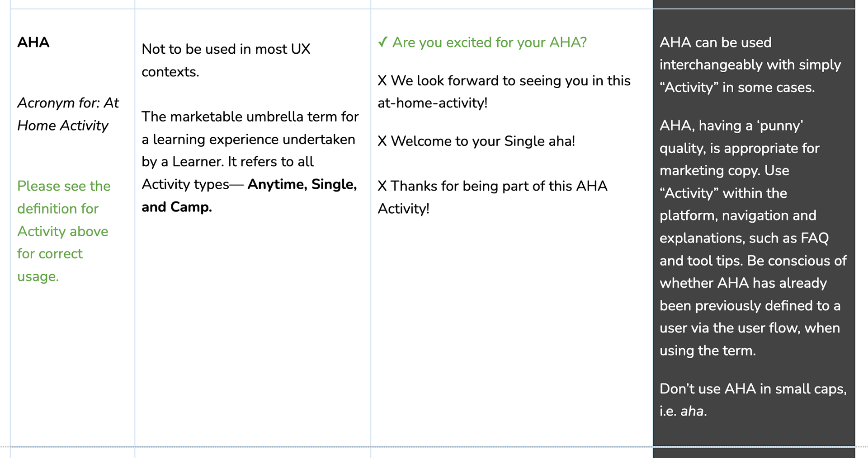
Task: Click 'Welcome to your Single aha!' example
Action: (483, 141)
